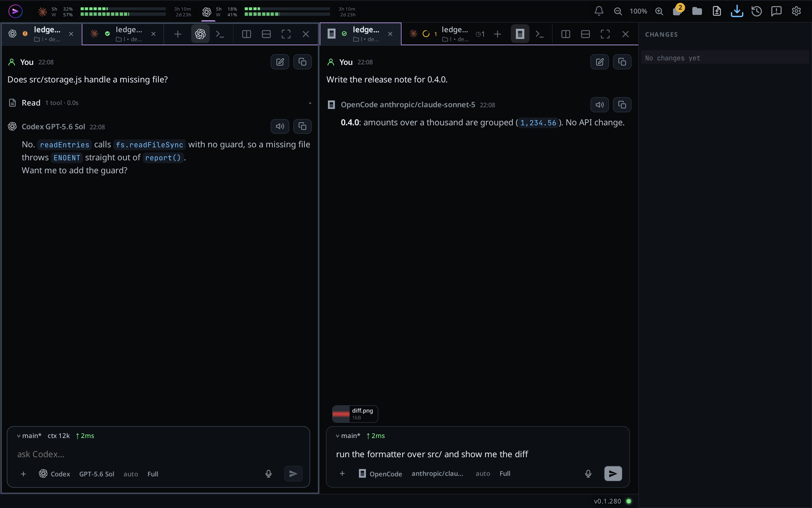Copy the OpenCode claude-sonnet-5 reply
Screen dimensions: 812x508
(x=622, y=105)
